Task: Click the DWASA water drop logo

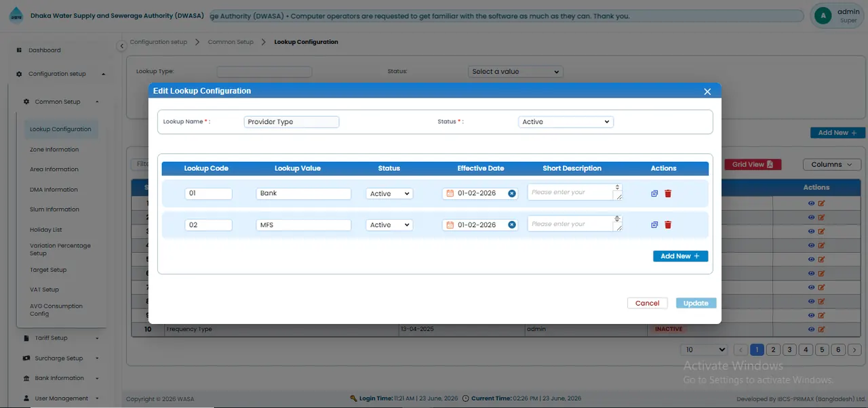Action: click(x=16, y=16)
